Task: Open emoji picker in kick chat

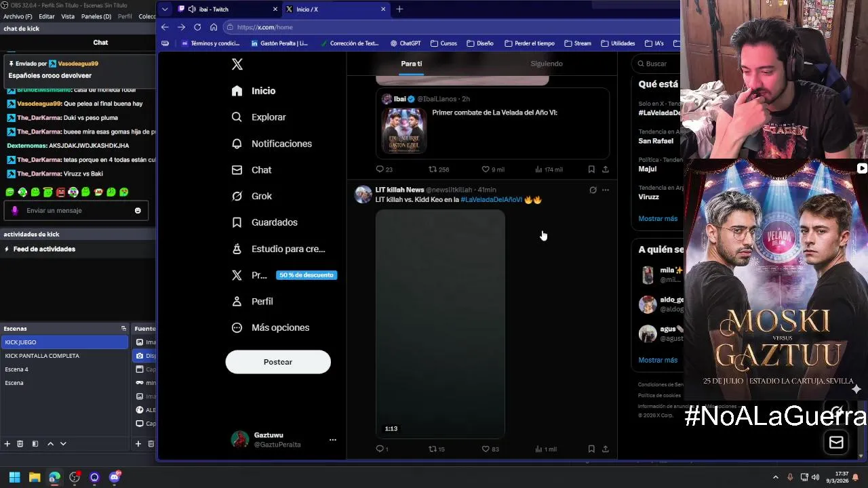Action: click(138, 211)
